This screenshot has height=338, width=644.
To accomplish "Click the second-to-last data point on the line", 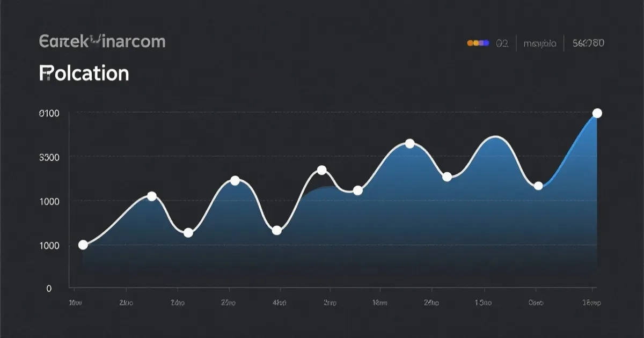I will [538, 186].
